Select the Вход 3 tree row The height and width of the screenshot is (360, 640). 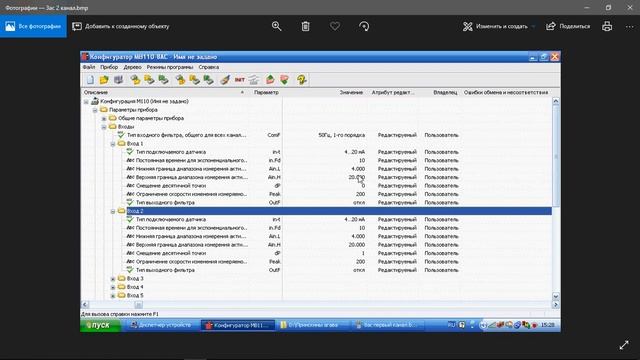pyautogui.click(x=135, y=279)
